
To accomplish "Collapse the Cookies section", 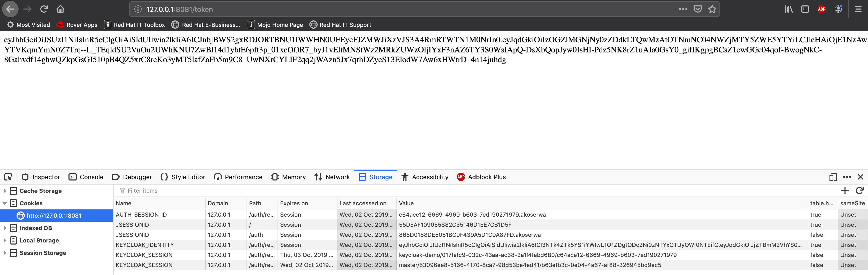I will 5,203.
